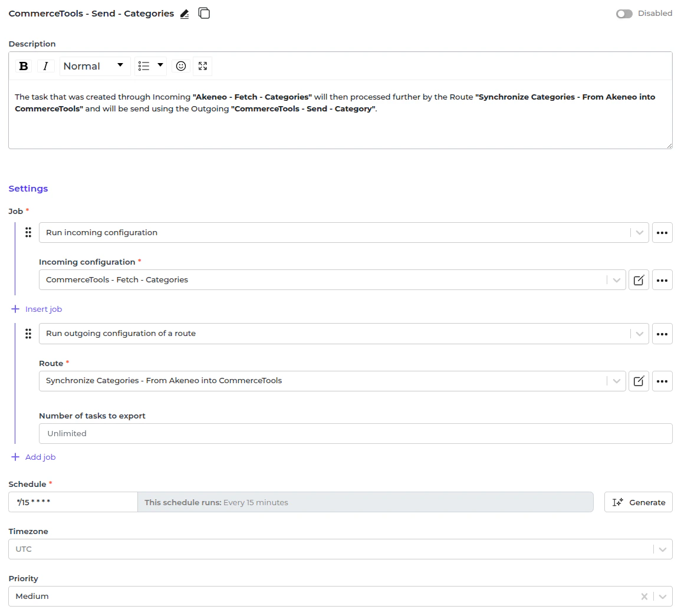The height and width of the screenshot is (616, 681).
Task: Click Add job link
Action: pos(34,457)
